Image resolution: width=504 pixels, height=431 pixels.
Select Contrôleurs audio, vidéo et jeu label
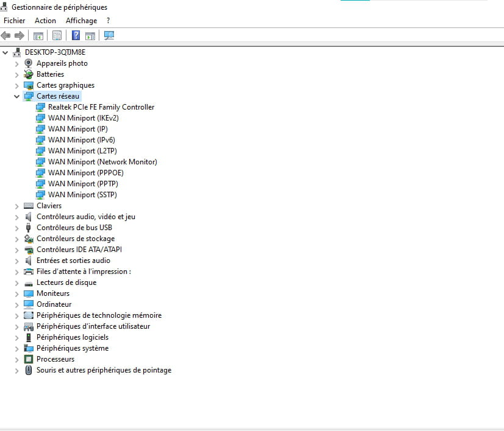point(86,217)
